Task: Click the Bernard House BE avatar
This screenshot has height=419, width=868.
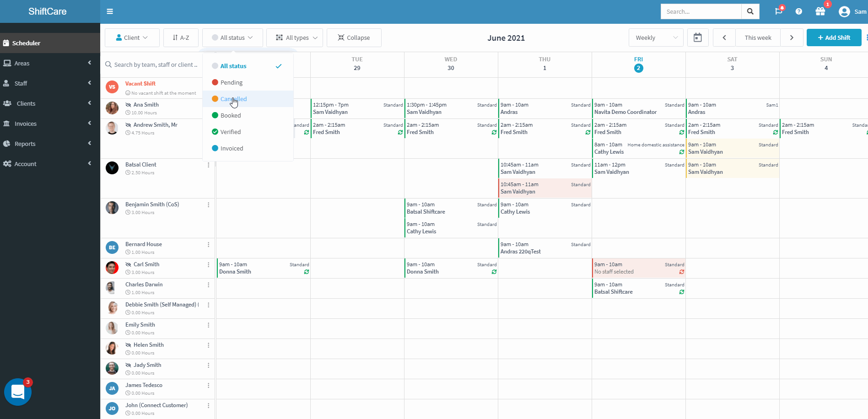Action: 112,247
